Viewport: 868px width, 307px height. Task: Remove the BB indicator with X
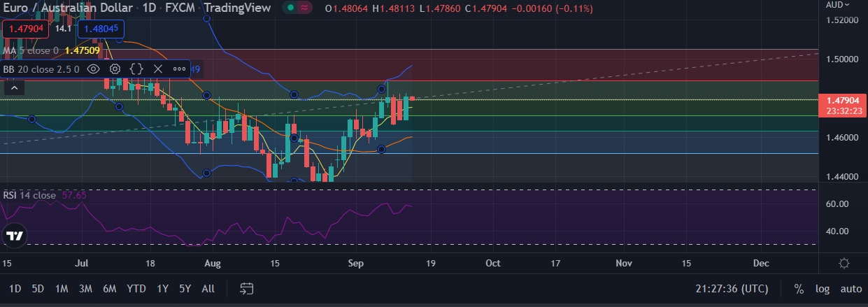coord(157,69)
